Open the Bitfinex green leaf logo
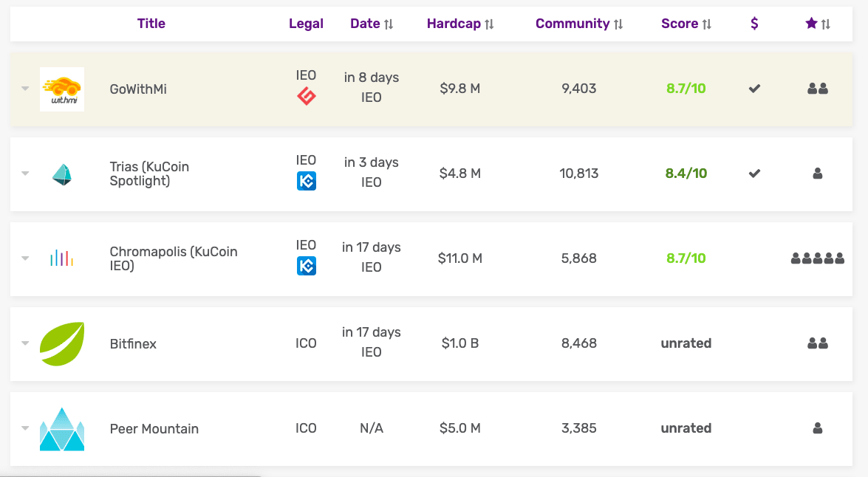Screen dimensions: 868x477 (x=62, y=343)
